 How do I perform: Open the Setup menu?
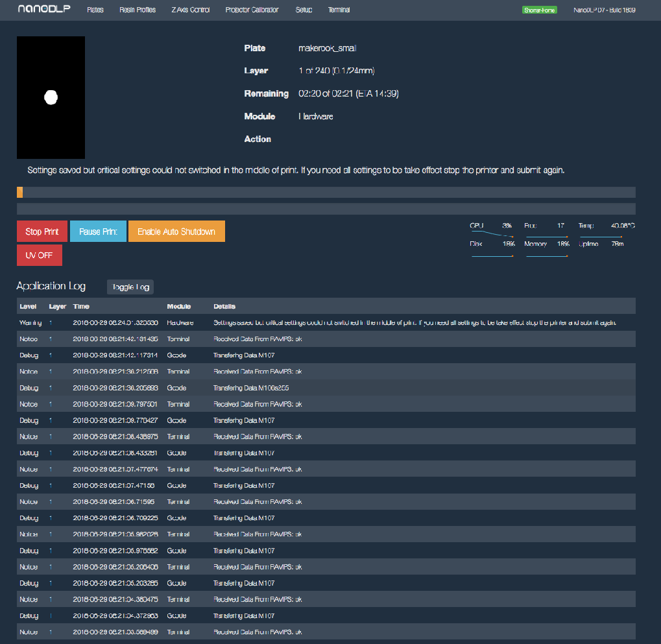(304, 10)
